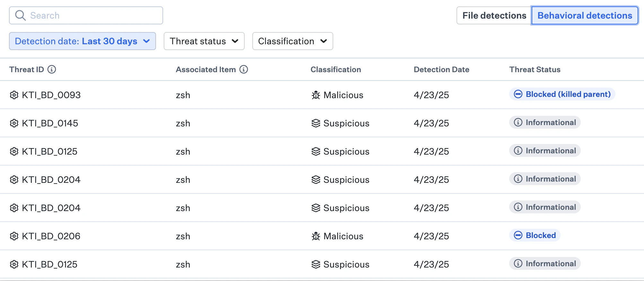Click the Threat Status column header
Viewport: 644px width, 281px height.
click(535, 70)
